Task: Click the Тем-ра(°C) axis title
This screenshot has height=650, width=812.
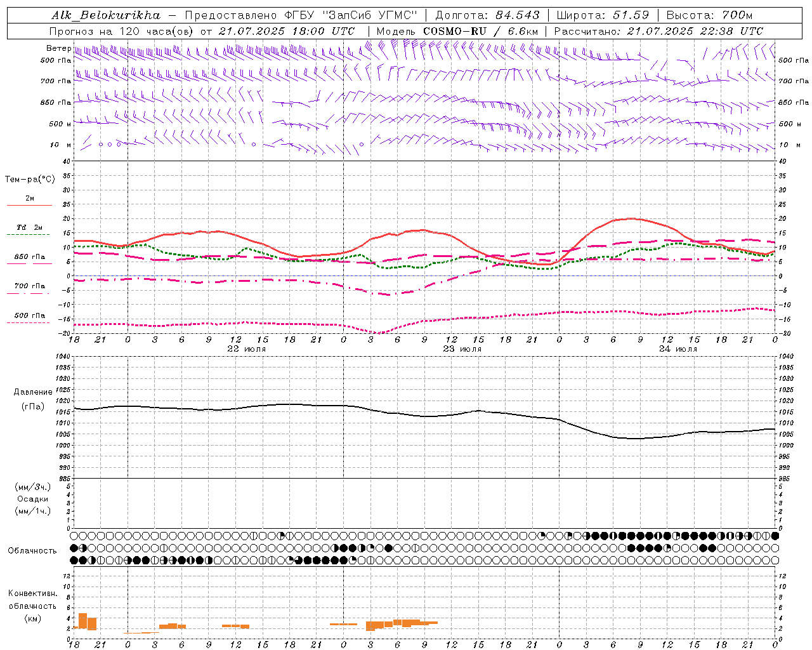Action: (30, 180)
